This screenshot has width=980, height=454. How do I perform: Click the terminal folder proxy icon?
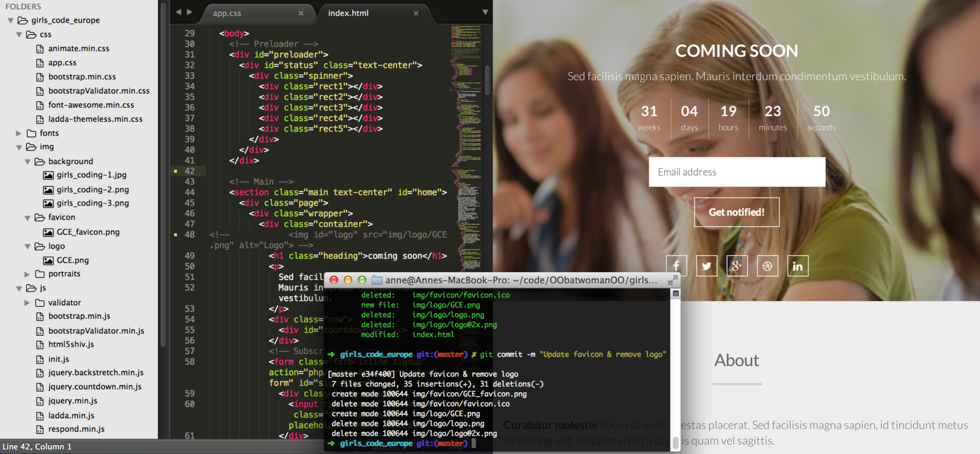pos(377,280)
